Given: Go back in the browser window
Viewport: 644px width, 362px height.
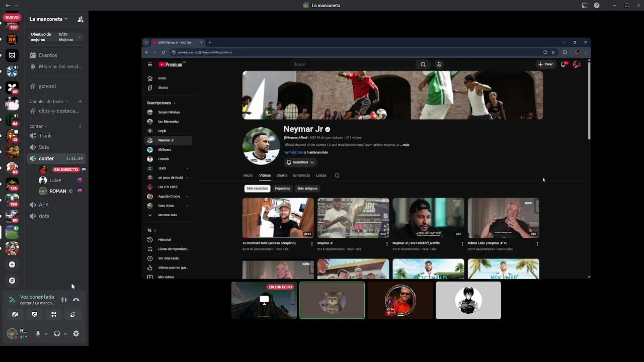Looking at the screenshot, I should 147,52.
